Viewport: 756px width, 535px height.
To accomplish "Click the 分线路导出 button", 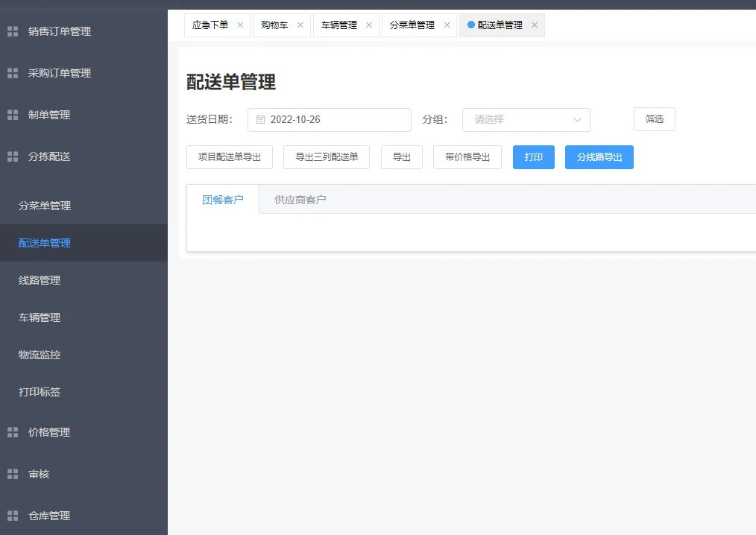I will coord(599,157).
